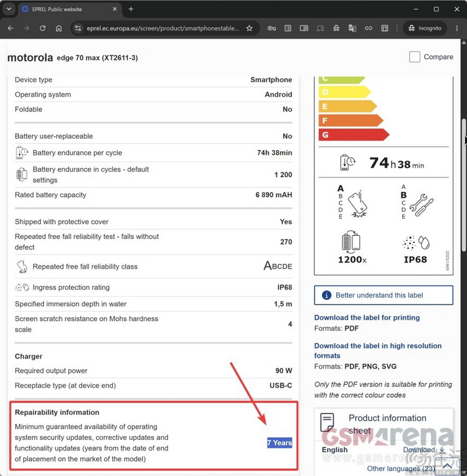Open Download the label in high resolution formats
467x476 pixels.
(x=378, y=351)
